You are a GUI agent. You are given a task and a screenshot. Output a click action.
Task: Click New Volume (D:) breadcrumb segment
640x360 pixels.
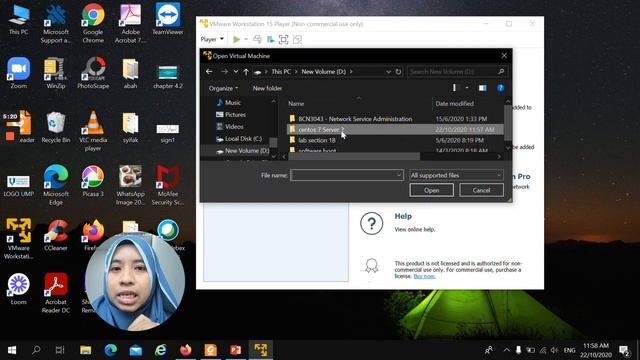324,72
